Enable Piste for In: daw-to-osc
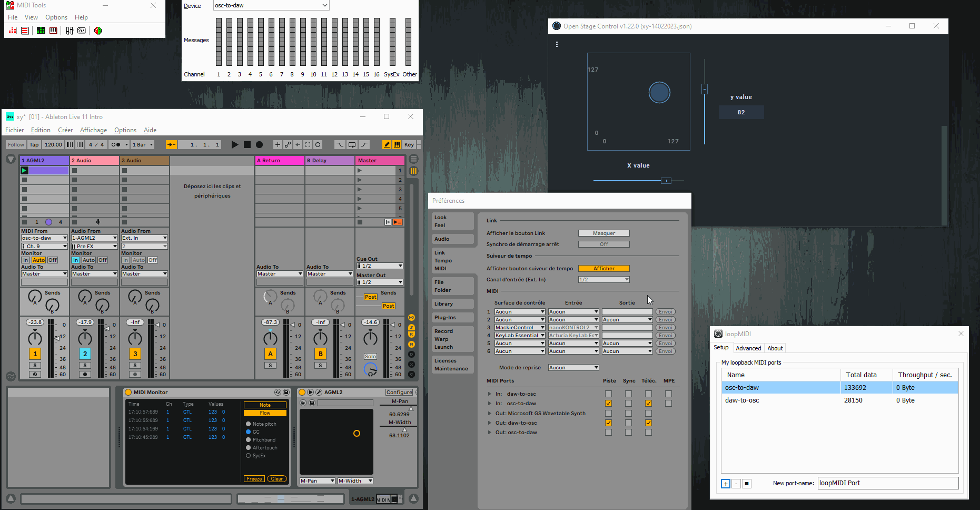The height and width of the screenshot is (510, 980). 608,394
